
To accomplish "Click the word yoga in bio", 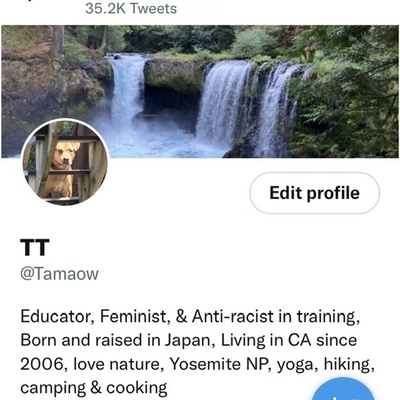I will pos(295,365).
